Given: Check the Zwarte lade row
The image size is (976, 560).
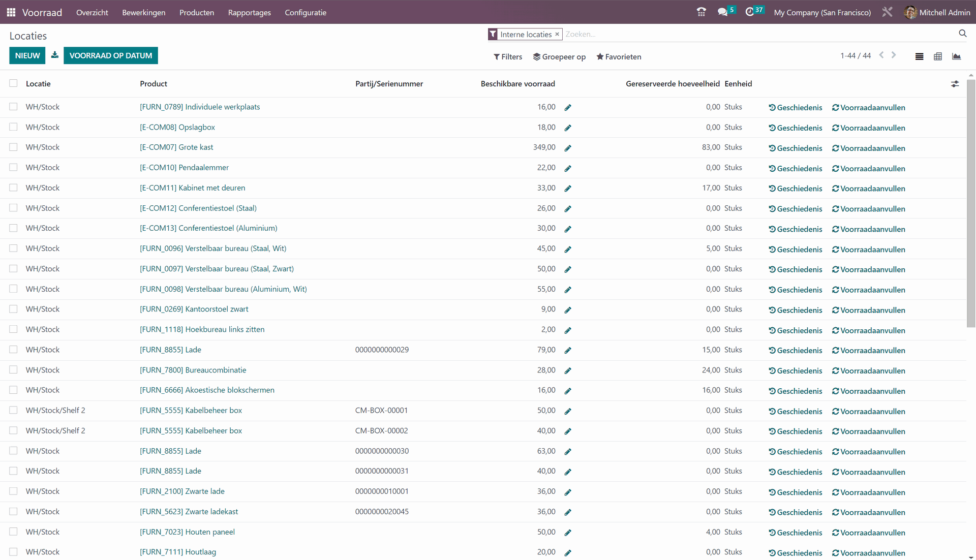Looking at the screenshot, I should [13, 491].
